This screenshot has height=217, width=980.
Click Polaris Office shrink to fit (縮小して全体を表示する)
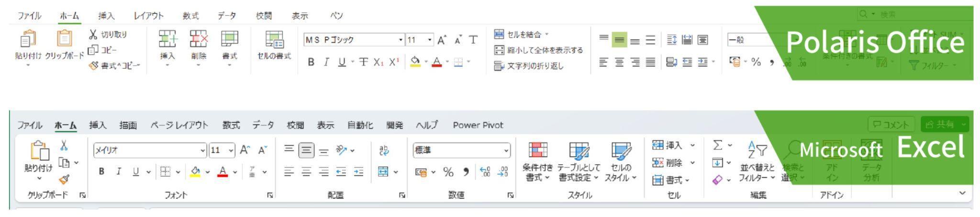(x=538, y=50)
